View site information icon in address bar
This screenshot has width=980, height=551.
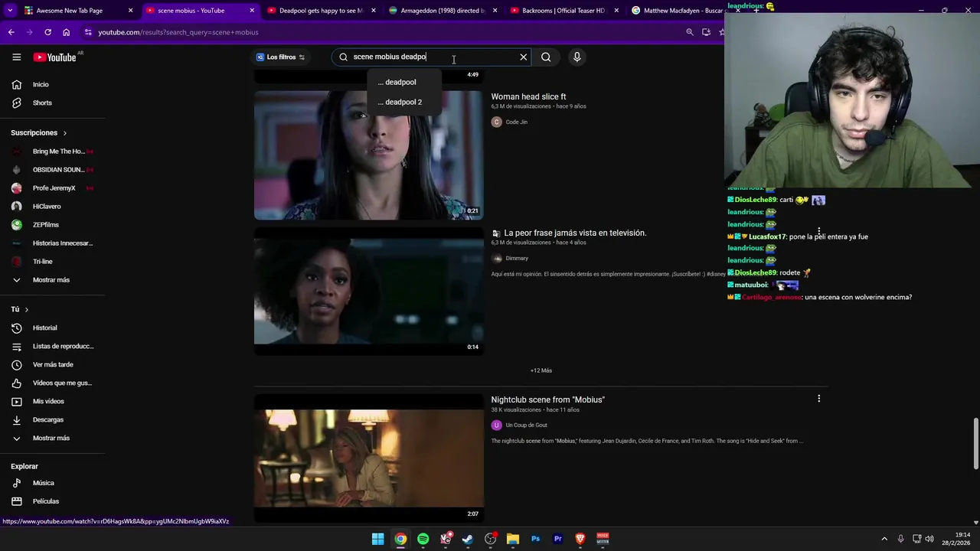pos(89,32)
